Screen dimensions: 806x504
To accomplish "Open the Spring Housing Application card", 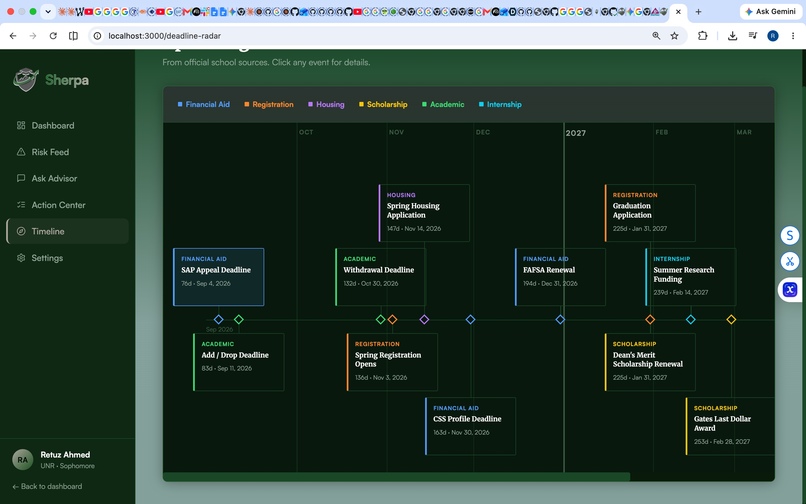I will pos(424,213).
